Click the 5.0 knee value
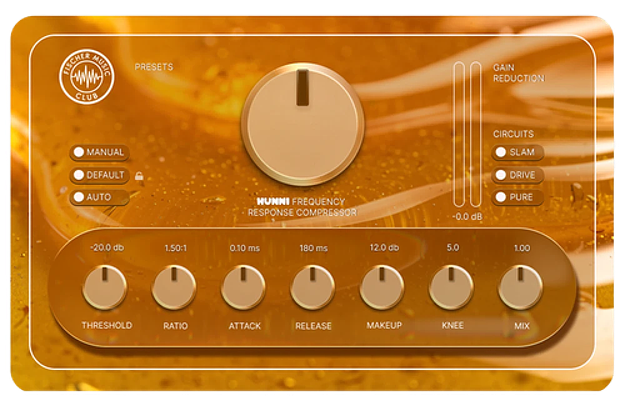Screen dimensions: 625x416 pyautogui.click(x=453, y=248)
